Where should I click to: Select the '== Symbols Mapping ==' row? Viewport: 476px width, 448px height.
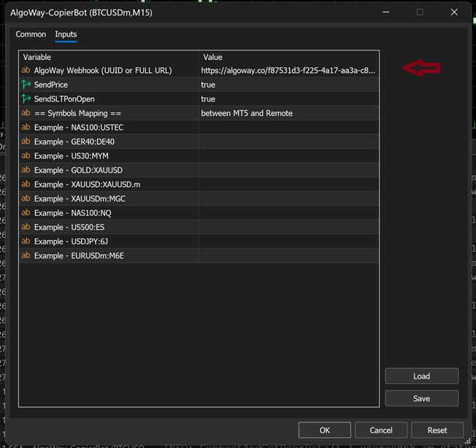tap(199, 113)
